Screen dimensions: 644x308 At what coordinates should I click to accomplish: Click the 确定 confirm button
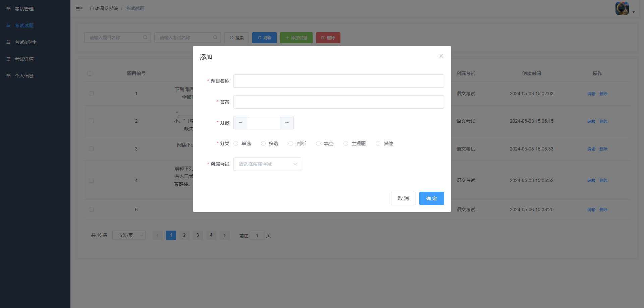tap(431, 198)
